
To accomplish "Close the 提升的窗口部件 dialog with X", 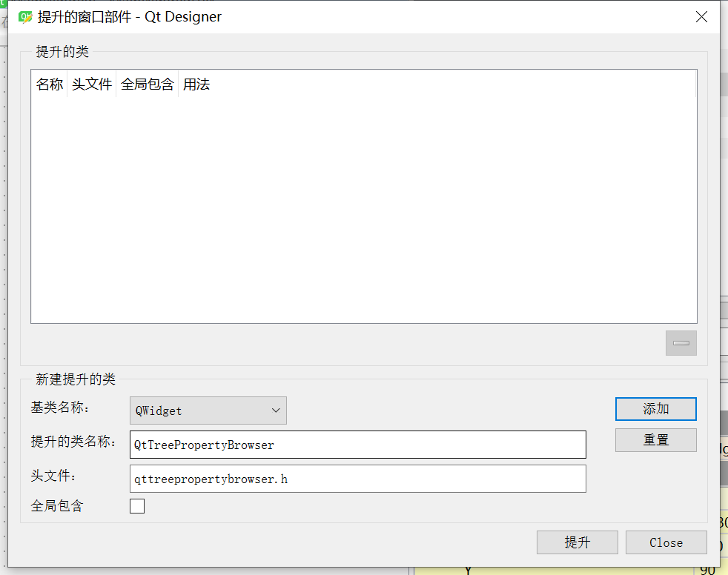I will [701, 16].
